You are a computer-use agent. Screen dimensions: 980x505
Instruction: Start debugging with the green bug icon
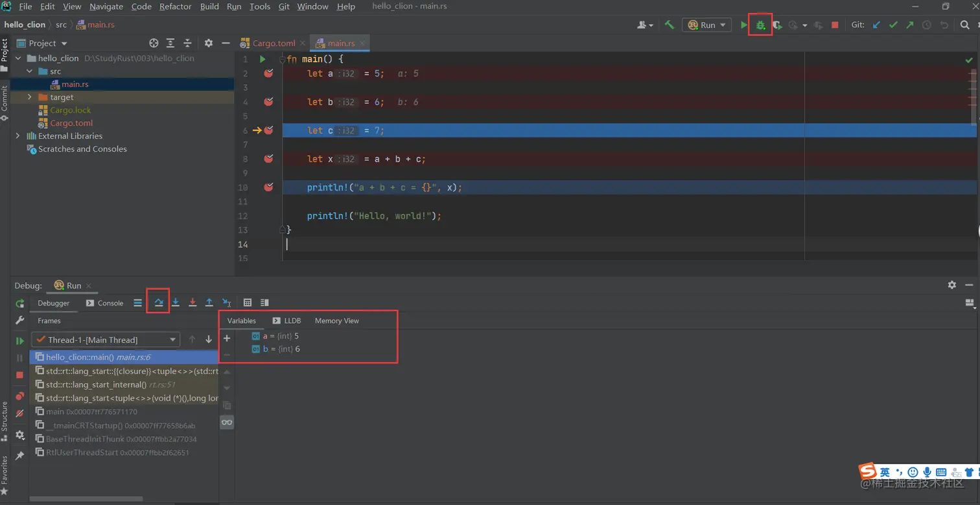click(760, 25)
